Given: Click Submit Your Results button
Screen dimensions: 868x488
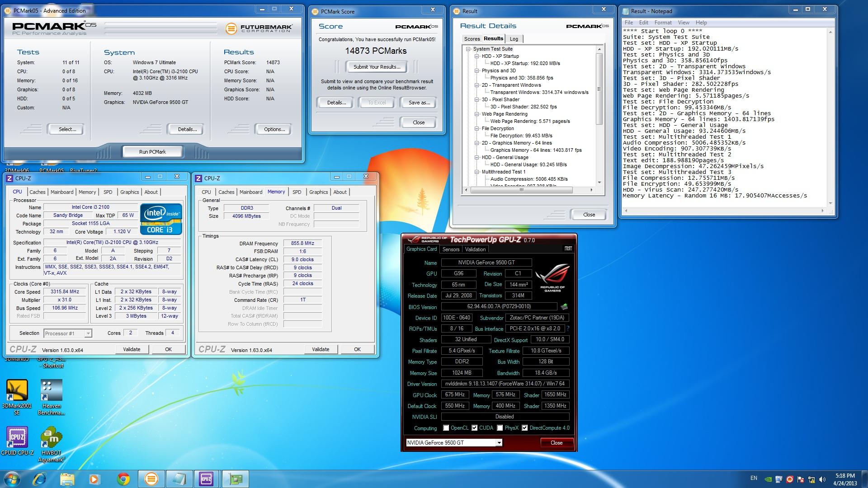Looking at the screenshot, I should point(377,67).
